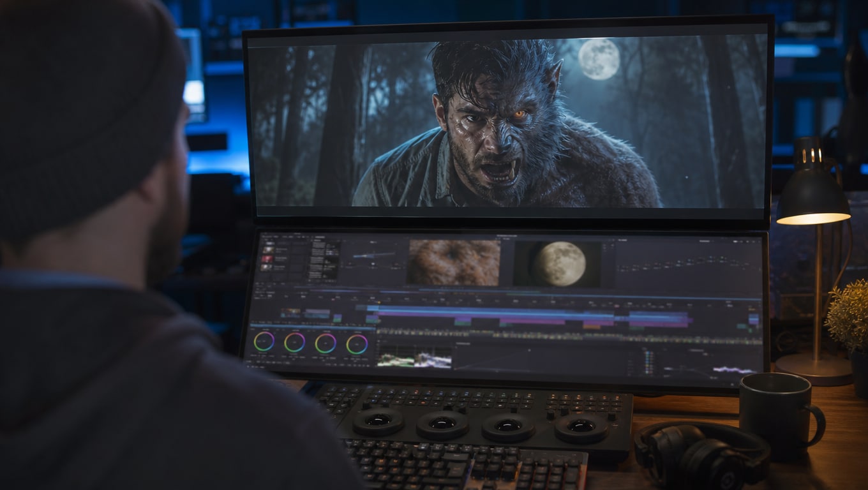The image size is (868, 490).
Task: Click the small white waveform in the bottom-right panel
Action: point(733,369)
